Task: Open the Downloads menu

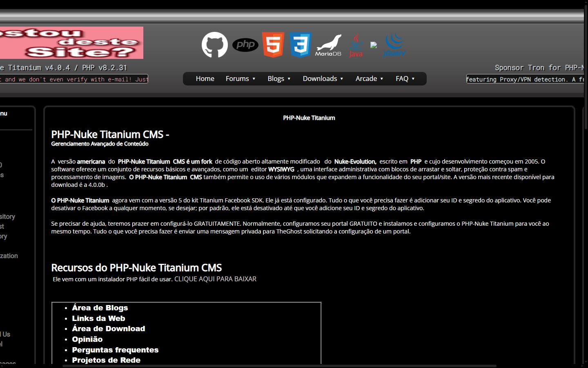Action: pos(323,79)
